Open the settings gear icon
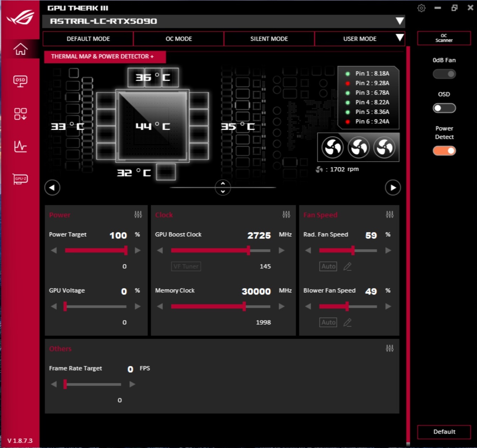 tap(421, 8)
